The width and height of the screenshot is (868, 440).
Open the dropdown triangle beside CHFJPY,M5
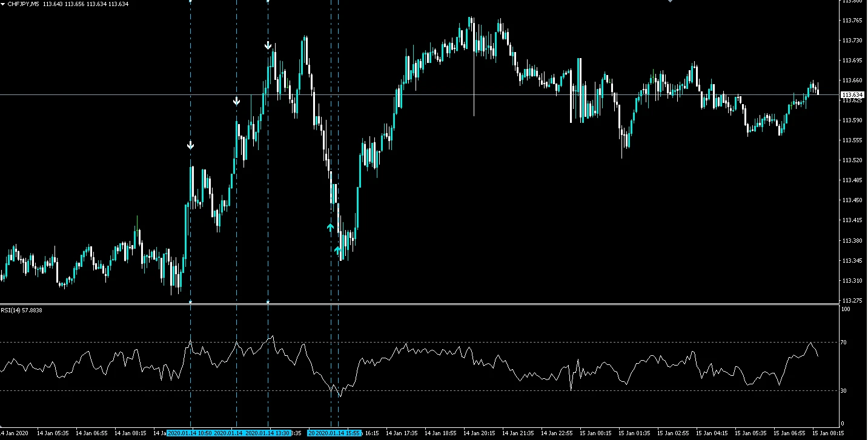3,4
